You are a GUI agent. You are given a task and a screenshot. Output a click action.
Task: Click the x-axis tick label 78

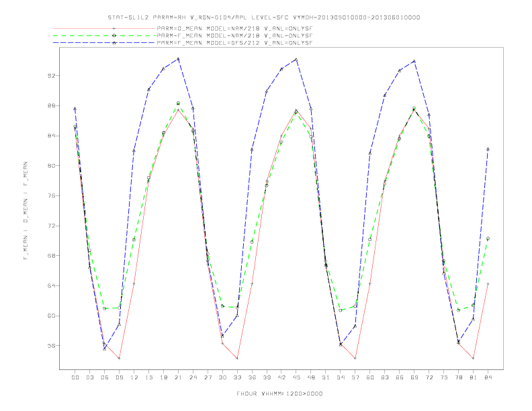458,377
